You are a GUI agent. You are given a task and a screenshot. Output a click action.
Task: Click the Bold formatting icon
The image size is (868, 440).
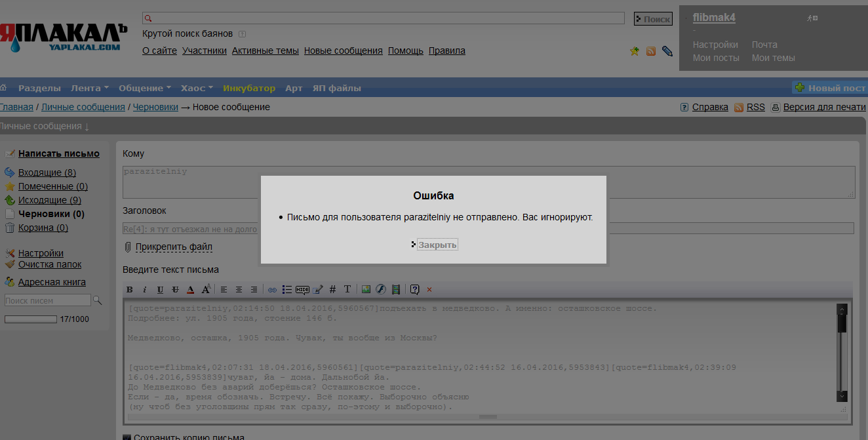(129, 289)
